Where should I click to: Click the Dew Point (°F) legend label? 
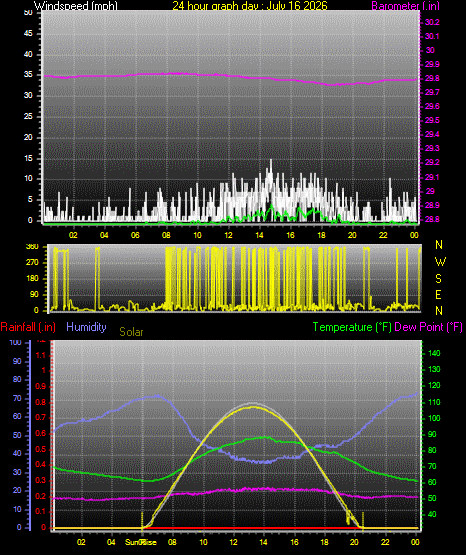click(428, 327)
